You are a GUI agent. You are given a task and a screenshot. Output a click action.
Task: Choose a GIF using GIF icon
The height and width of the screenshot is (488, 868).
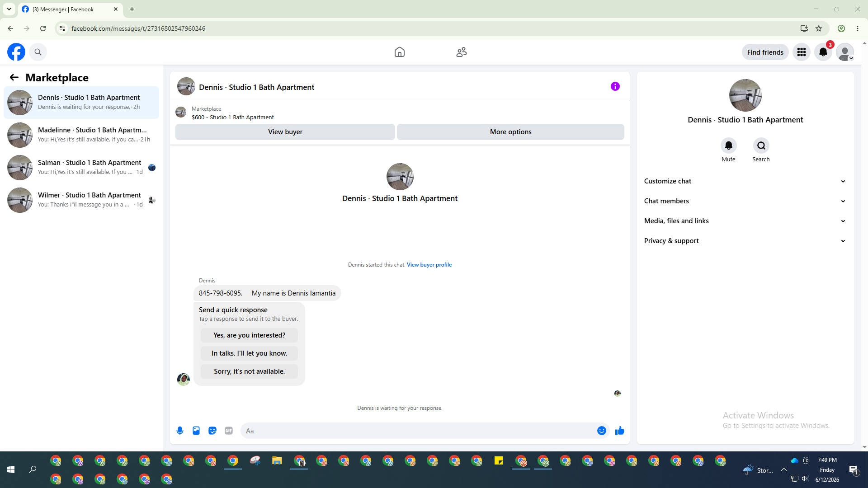(229, 431)
